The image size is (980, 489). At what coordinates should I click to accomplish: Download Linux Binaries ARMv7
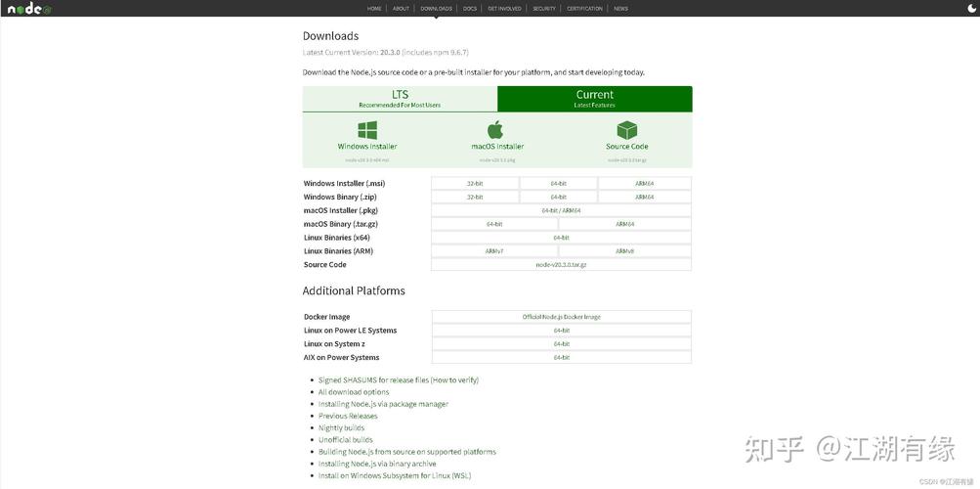point(494,250)
